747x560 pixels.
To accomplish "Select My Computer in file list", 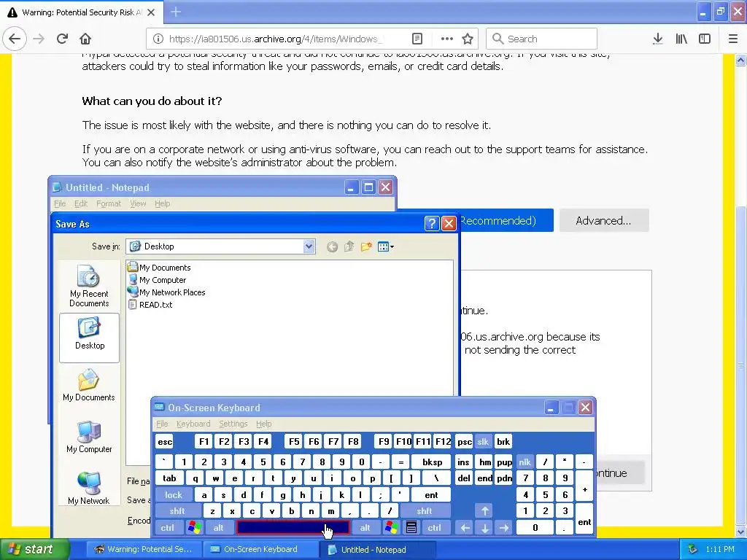I will pyautogui.click(x=158, y=280).
